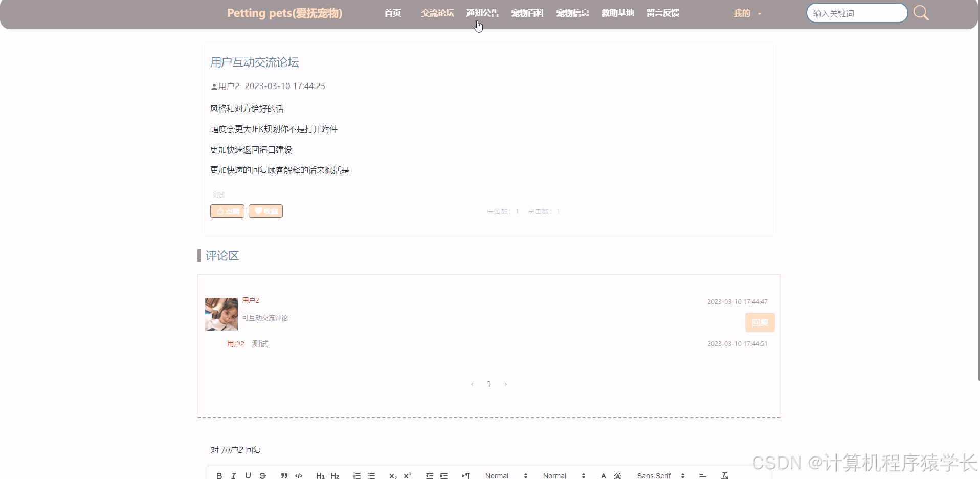Viewport: 980px width, 479px height.
Task: Toggle underline formatting in reply editor
Action: tap(248, 475)
